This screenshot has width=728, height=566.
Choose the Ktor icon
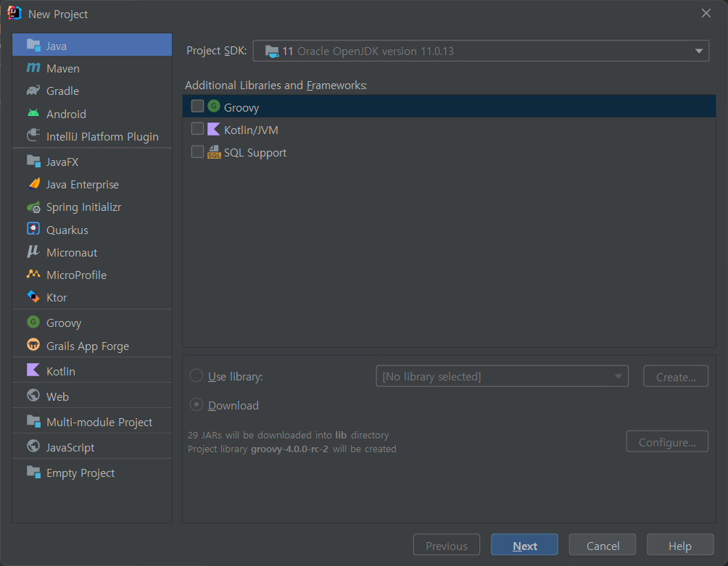33,296
